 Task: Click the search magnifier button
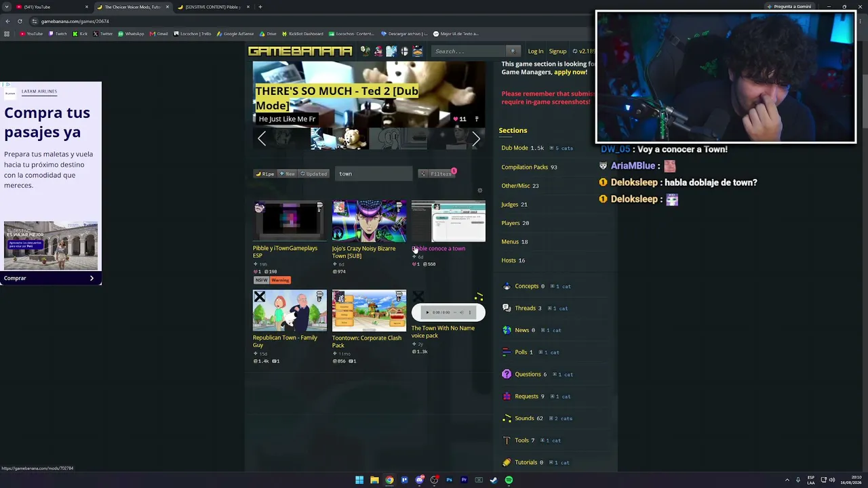pyautogui.click(x=513, y=51)
